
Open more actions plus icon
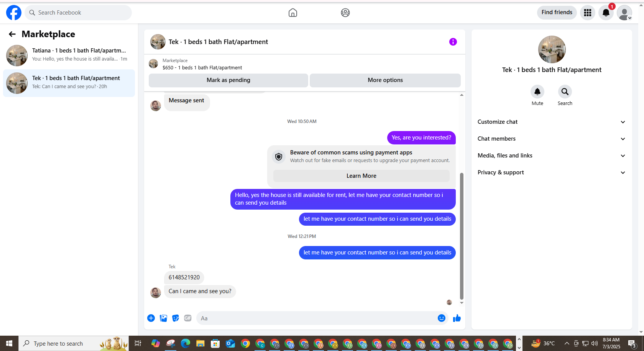click(x=151, y=318)
